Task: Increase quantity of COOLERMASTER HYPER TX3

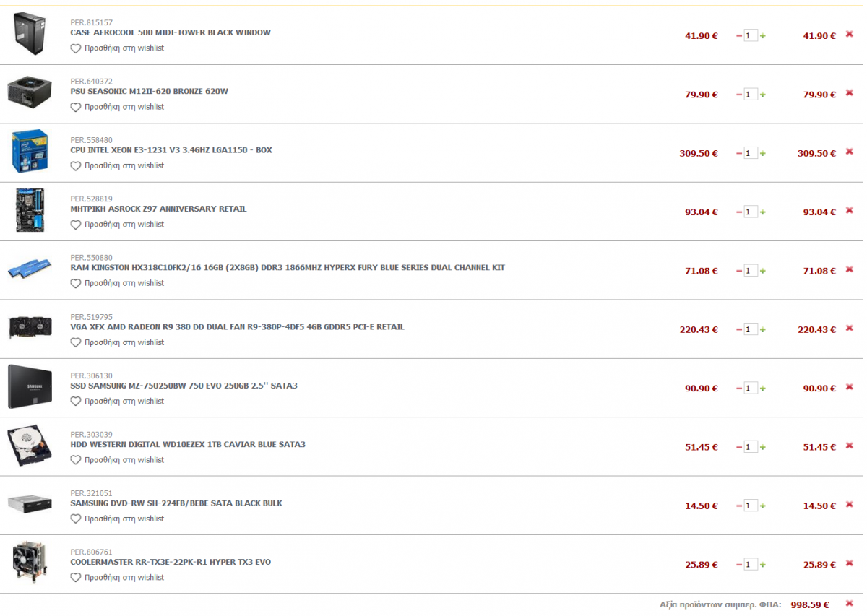Action: pyautogui.click(x=763, y=565)
